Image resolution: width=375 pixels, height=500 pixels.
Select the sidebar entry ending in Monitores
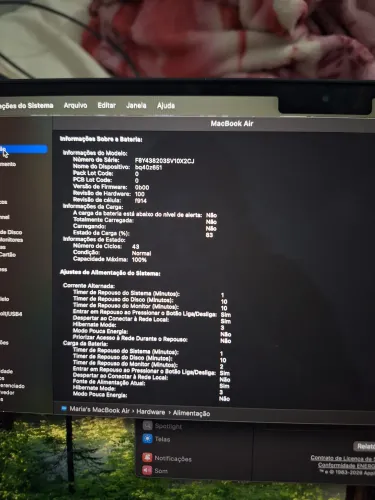(11, 240)
